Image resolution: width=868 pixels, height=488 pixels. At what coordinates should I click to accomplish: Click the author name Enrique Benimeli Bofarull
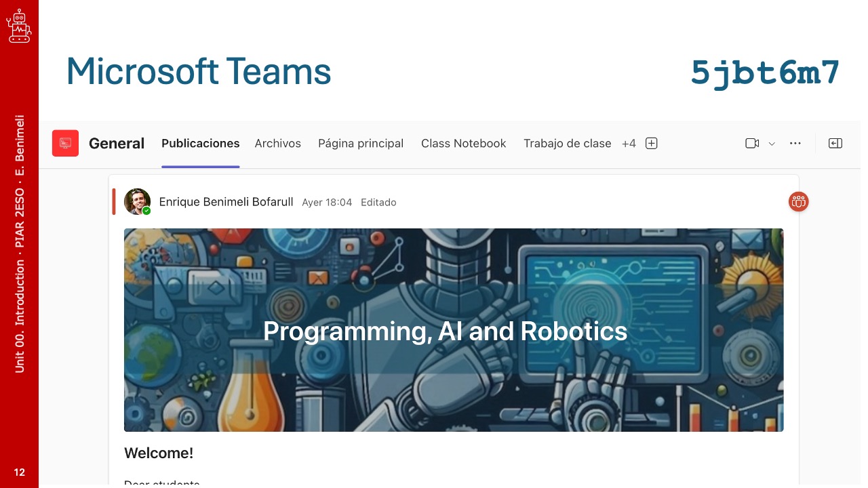tap(226, 202)
